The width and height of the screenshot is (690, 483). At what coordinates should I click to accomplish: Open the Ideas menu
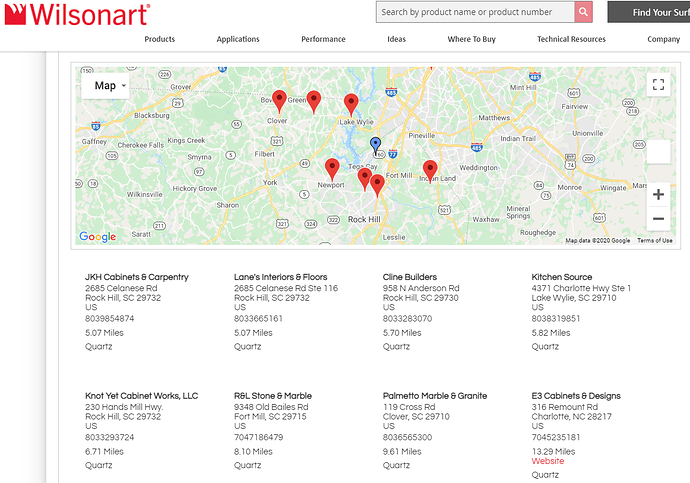click(x=396, y=39)
